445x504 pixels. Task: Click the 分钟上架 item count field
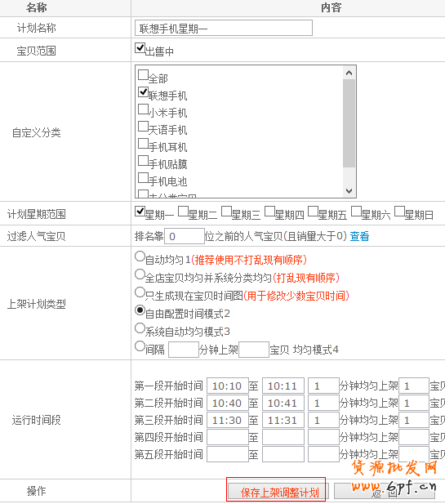coord(254,350)
